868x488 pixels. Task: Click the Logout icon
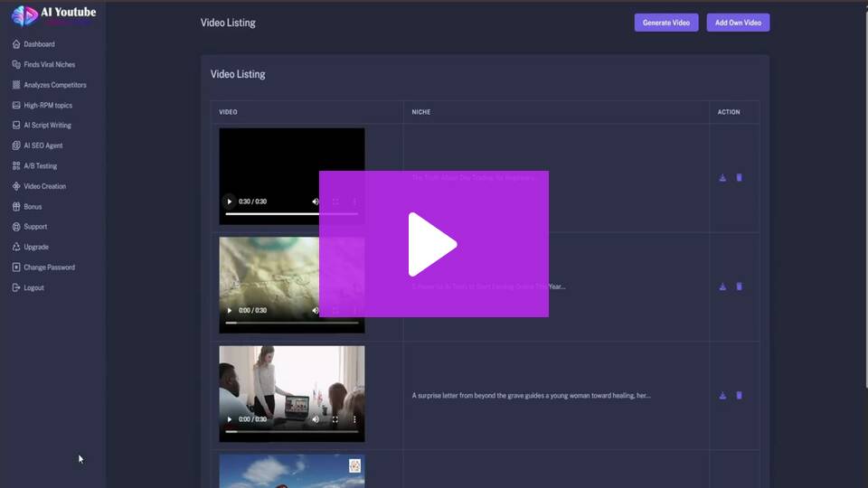pyautogui.click(x=16, y=287)
